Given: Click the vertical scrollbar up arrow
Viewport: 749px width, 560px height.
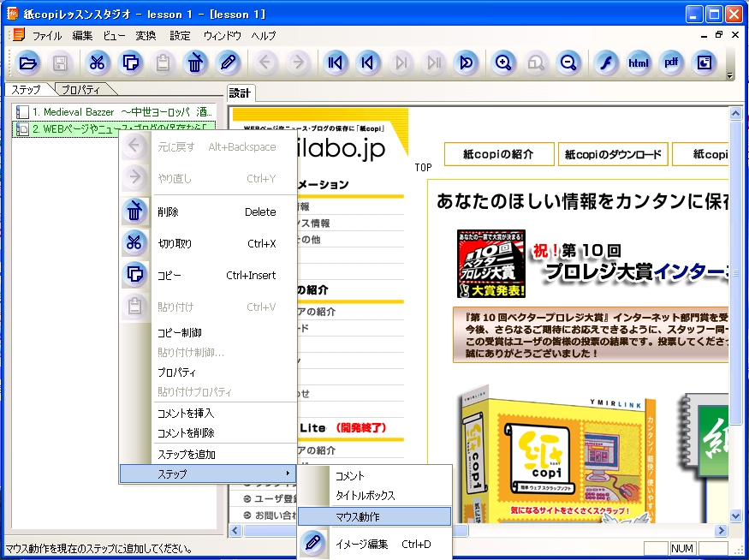Looking at the screenshot, I should pos(735,114).
